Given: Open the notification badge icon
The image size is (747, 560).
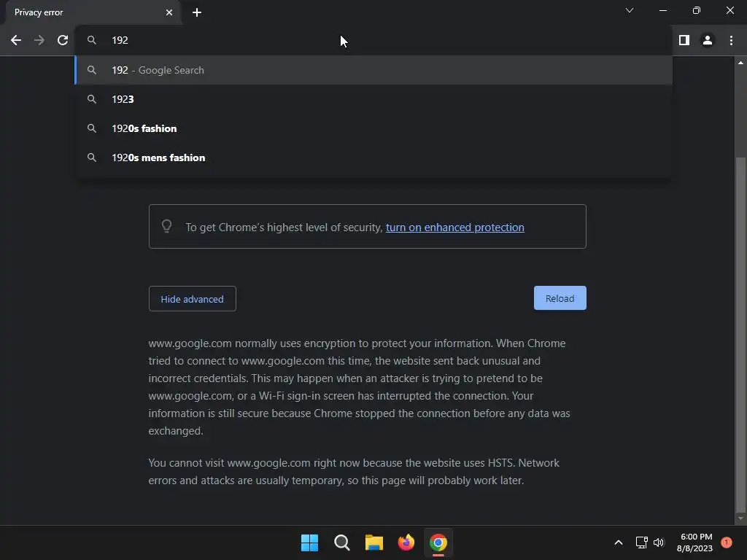Looking at the screenshot, I should 727,542.
